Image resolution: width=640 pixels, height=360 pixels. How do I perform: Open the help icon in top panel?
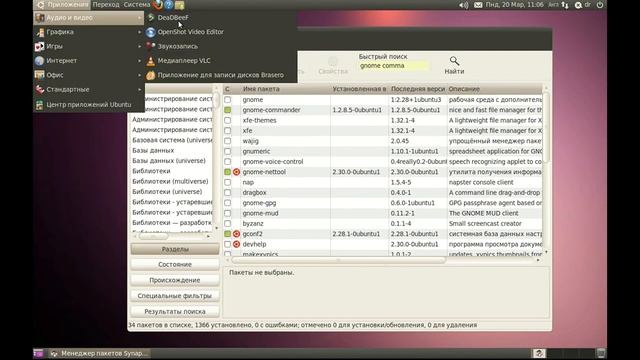click(169, 5)
